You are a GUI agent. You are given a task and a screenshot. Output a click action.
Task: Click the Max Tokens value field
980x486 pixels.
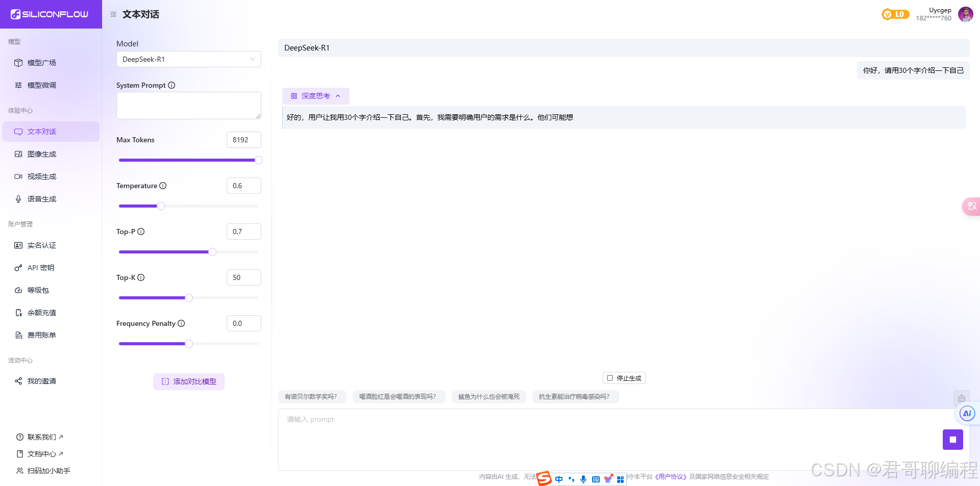point(244,140)
